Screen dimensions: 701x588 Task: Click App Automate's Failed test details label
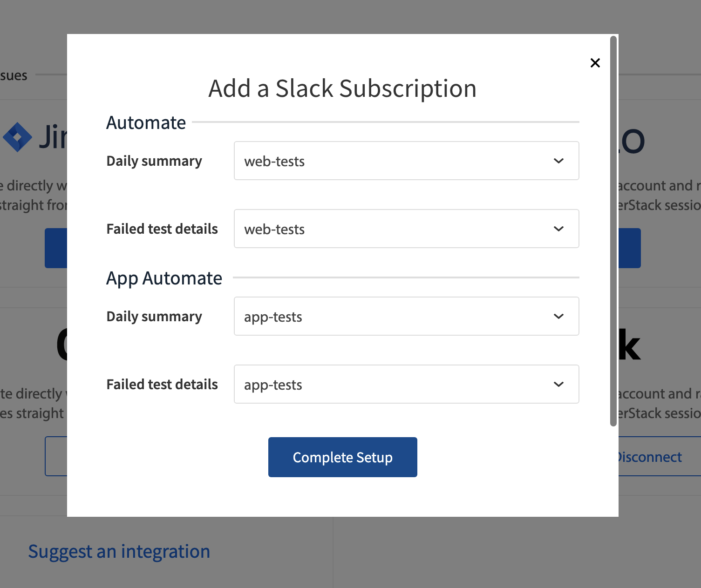[162, 385]
